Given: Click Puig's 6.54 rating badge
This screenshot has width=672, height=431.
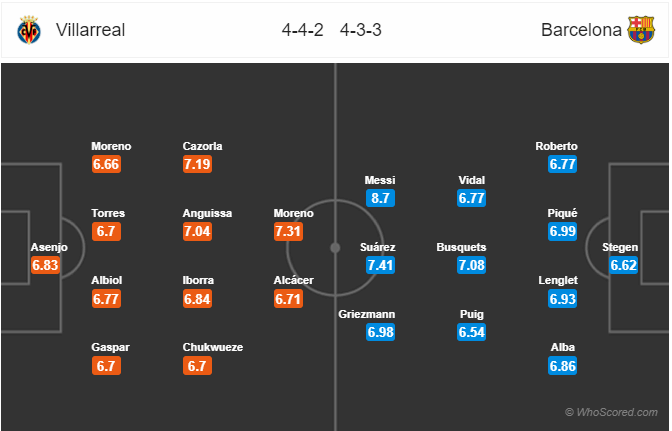Looking at the screenshot, I should (471, 332).
